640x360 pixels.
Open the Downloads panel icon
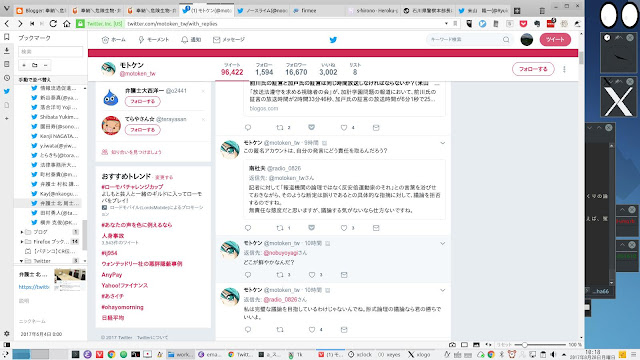coord(7,51)
